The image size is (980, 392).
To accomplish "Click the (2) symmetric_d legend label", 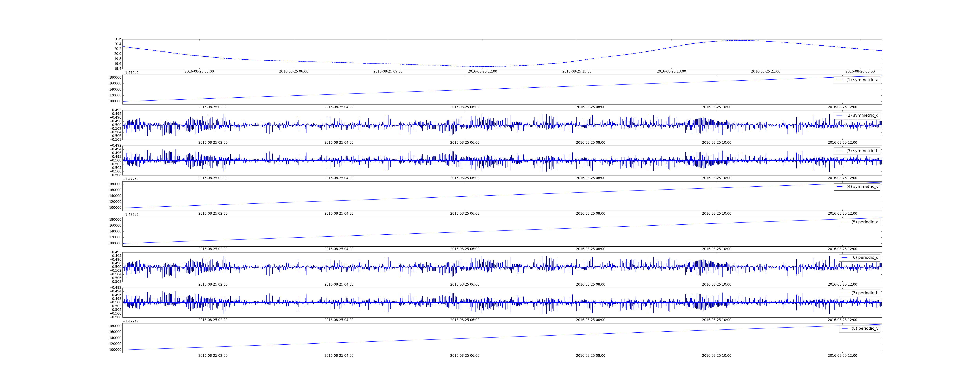I will click(862, 115).
